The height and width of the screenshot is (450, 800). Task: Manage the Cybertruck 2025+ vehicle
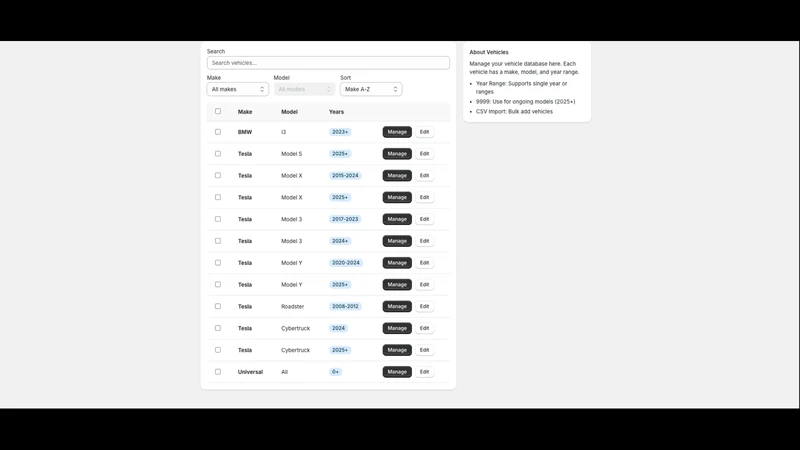pyautogui.click(x=397, y=350)
